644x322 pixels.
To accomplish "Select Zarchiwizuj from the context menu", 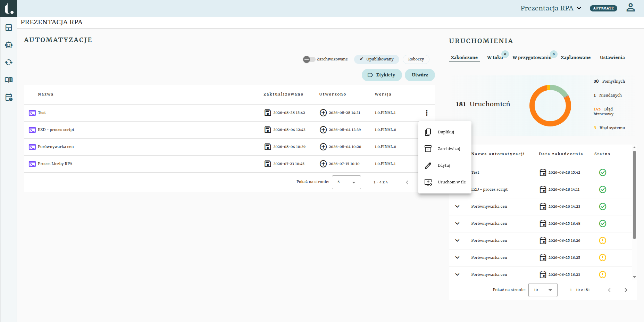I will (x=445, y=149).
